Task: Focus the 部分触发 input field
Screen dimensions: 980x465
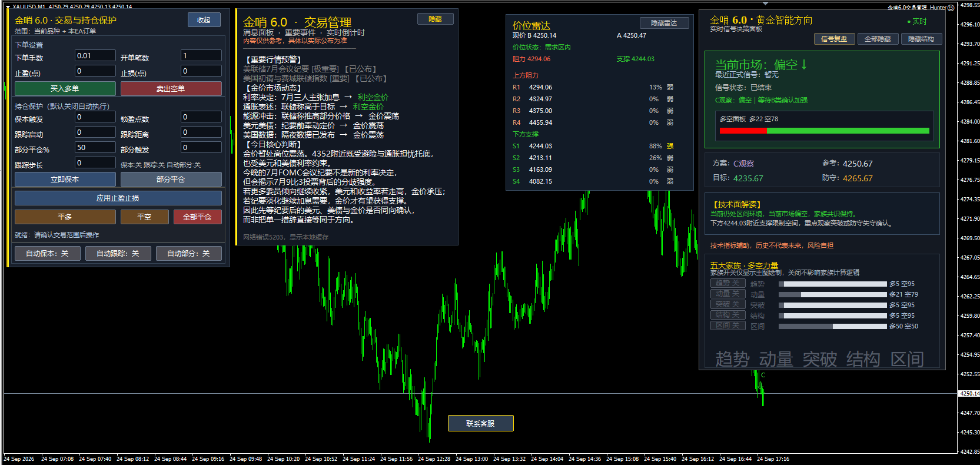Action: (x=201, y=147)
